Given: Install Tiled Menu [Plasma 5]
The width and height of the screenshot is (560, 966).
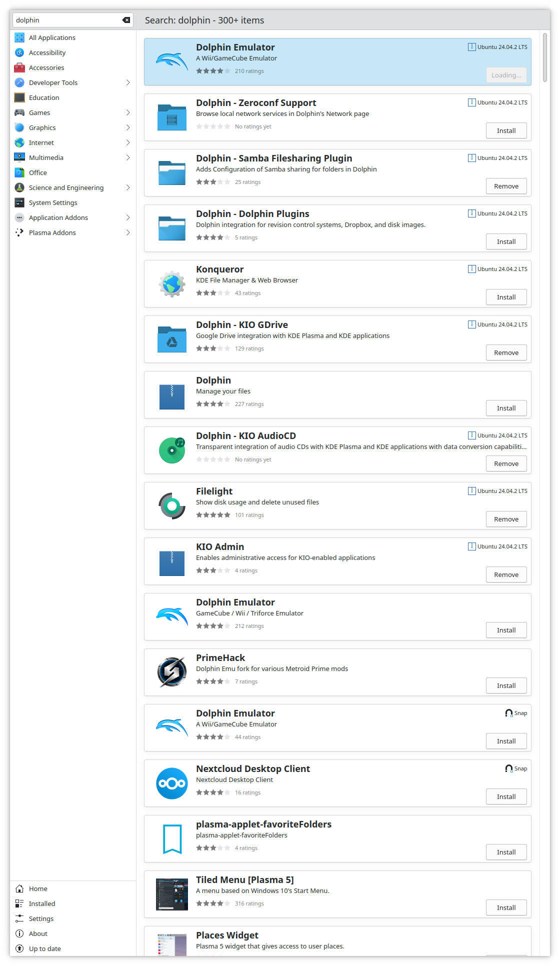Looking at the screenshot, I should point(506,907).
